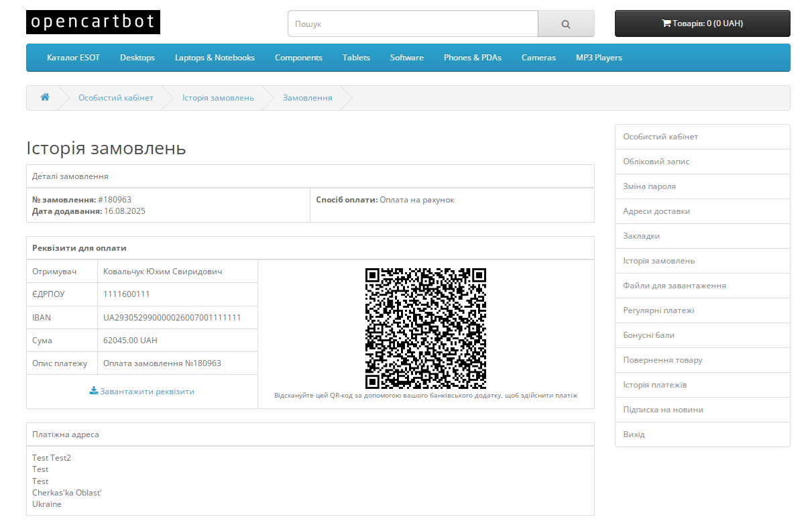Open Повернення товару sidebar link
Image resolution: width=812 pixels, height=525 pixels.
(702, 360)
